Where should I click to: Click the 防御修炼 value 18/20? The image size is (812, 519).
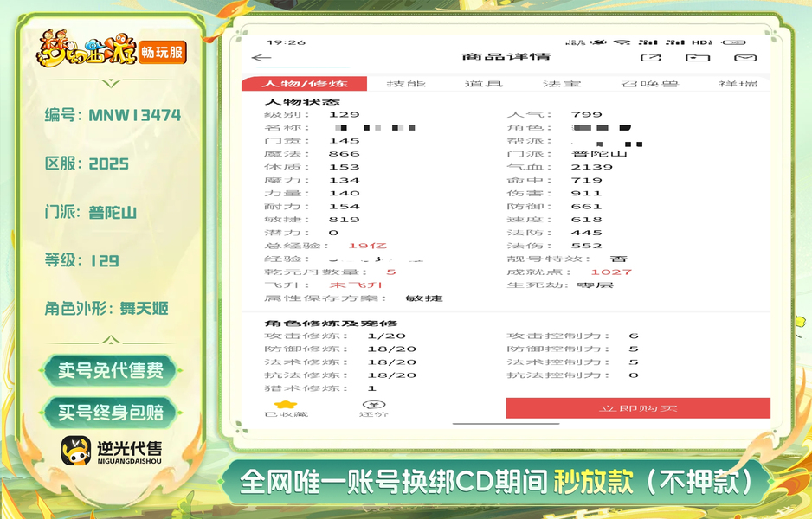391,349
